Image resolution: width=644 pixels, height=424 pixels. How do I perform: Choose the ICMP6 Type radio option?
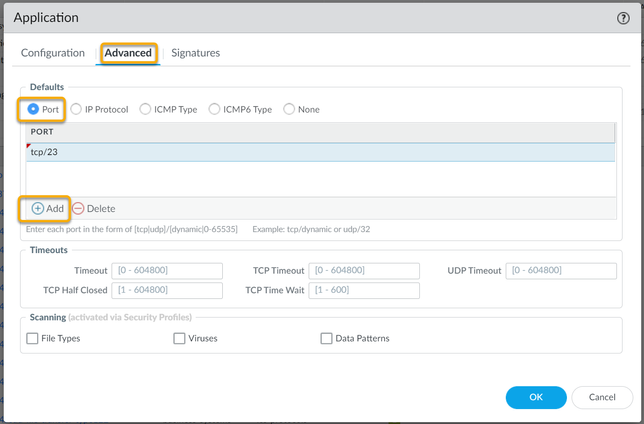[215, 109]
